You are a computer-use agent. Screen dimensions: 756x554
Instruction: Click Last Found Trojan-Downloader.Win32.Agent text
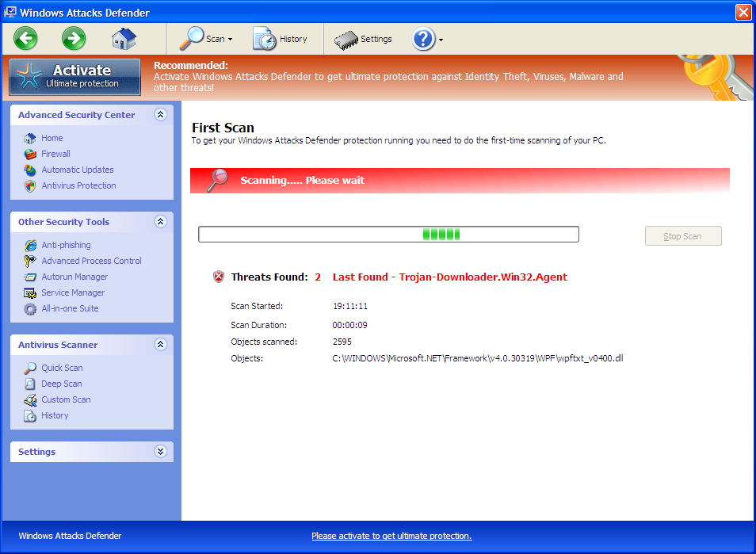(450, 277)
